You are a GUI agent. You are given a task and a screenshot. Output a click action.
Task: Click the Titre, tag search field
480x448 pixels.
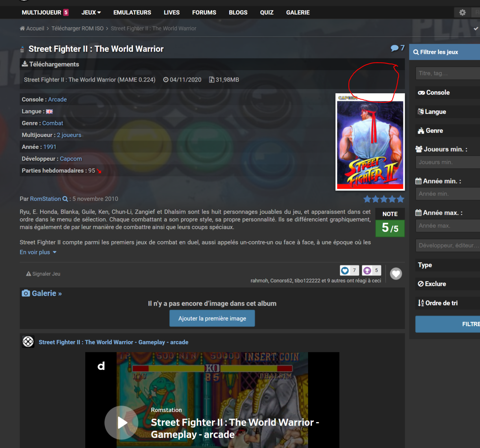[x=448, y=73]
